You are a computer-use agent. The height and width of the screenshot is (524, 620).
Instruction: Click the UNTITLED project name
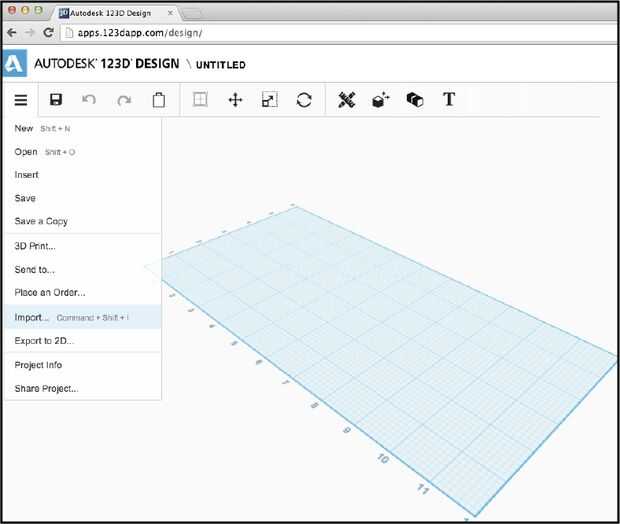pyautogui.click(x=221, y=65)
